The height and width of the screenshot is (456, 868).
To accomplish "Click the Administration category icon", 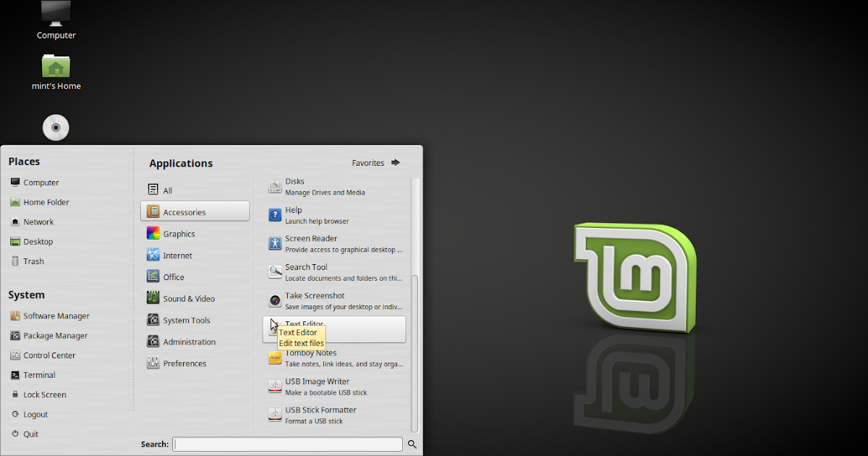I will pos(153,342).
